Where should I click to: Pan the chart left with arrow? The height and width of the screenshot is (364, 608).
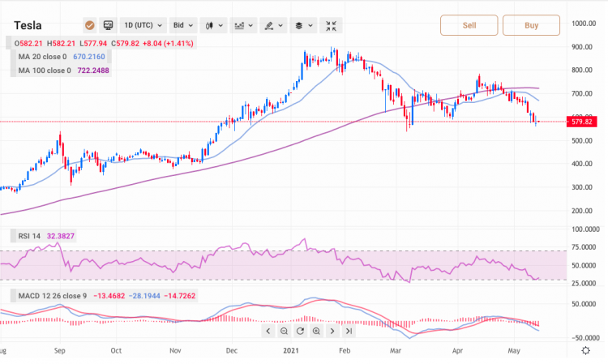(x=268, y=331)
